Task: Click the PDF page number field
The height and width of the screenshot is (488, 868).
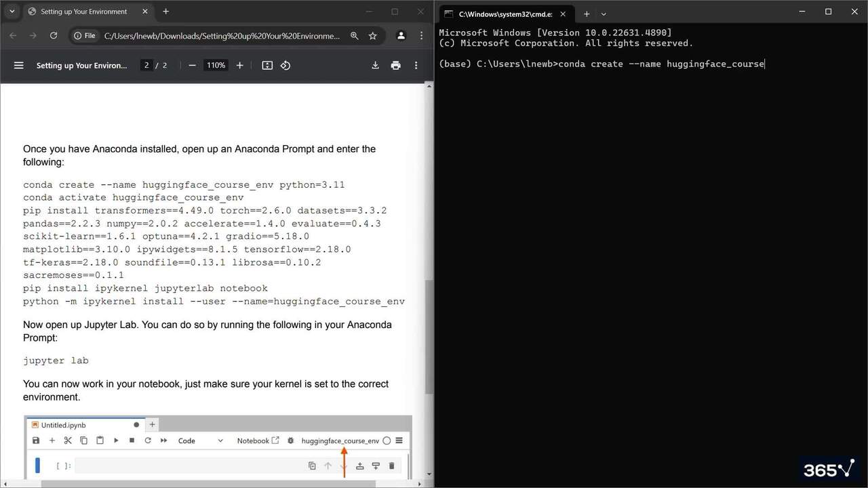Action: click(x=146, y=65)
